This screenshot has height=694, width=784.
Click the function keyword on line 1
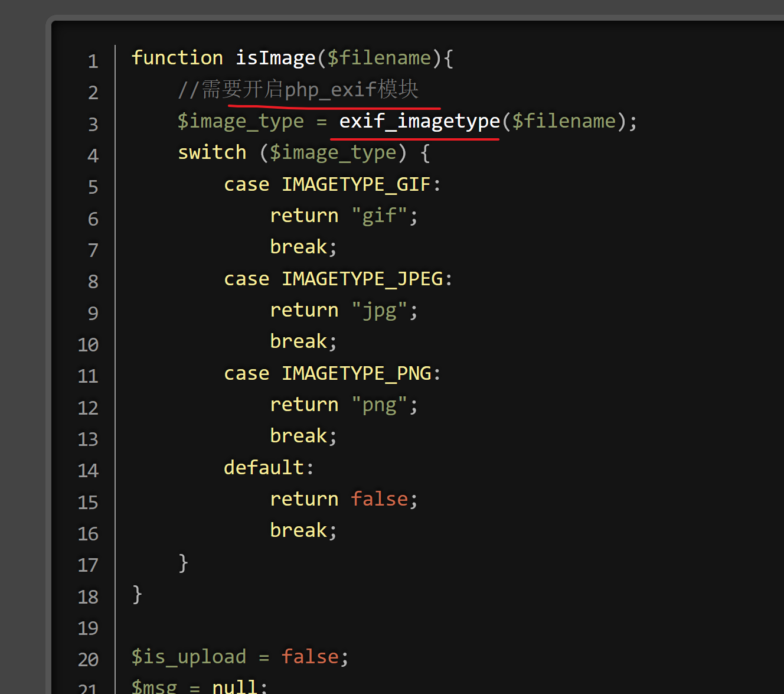coord(177,58)
